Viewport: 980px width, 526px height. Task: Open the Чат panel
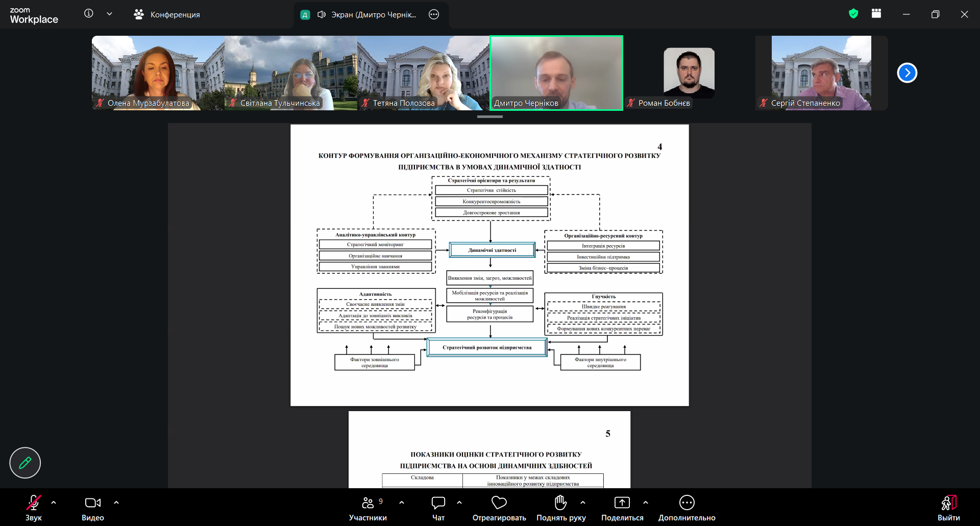[x=438, y=508]
